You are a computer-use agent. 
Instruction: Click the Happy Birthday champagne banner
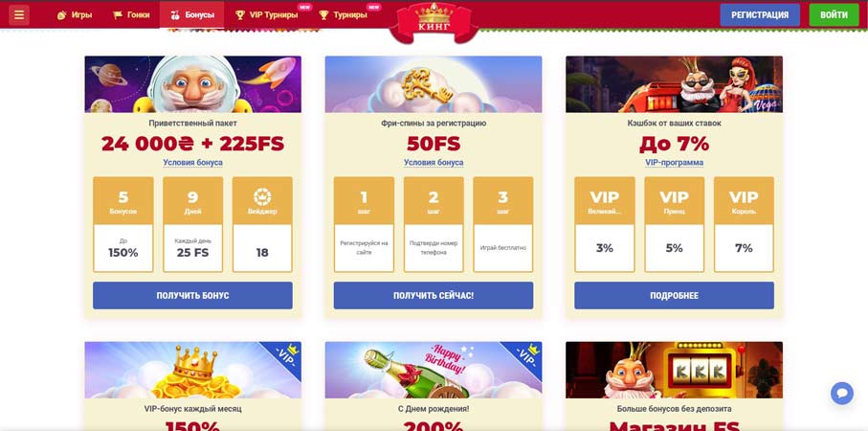(434, 370)
